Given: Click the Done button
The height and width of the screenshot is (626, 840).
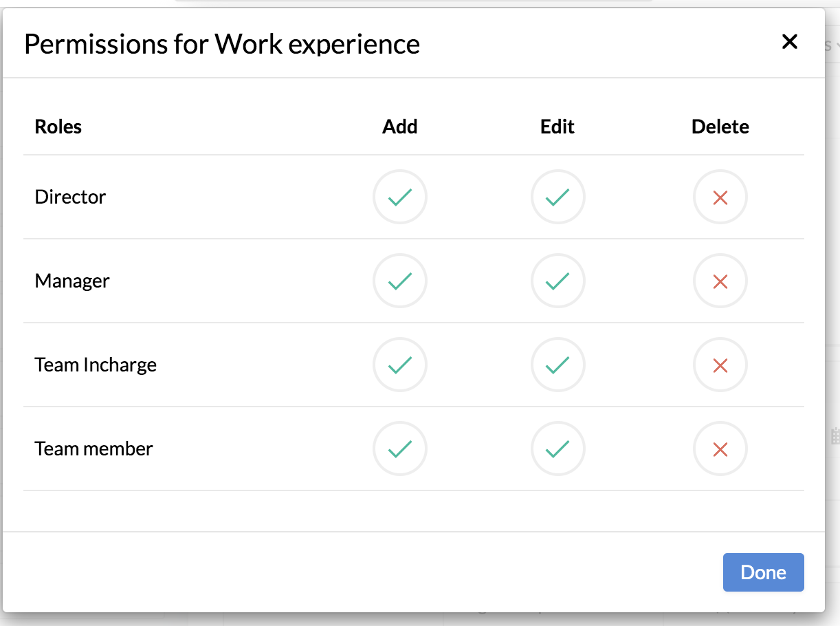Looking at the screenshot, I should 763,572.
